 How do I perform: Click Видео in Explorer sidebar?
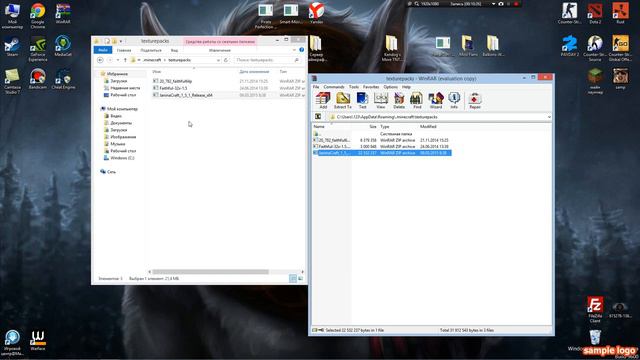pos(116,116)
